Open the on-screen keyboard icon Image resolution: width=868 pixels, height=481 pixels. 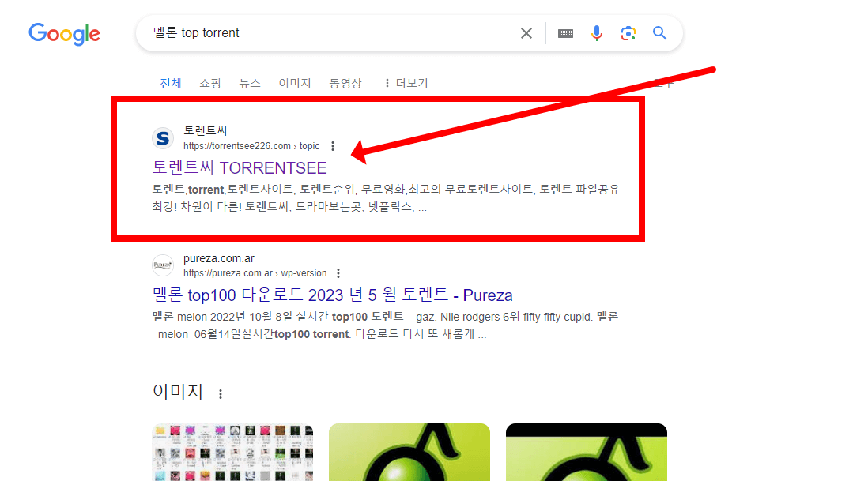click(x=565, y=33)
